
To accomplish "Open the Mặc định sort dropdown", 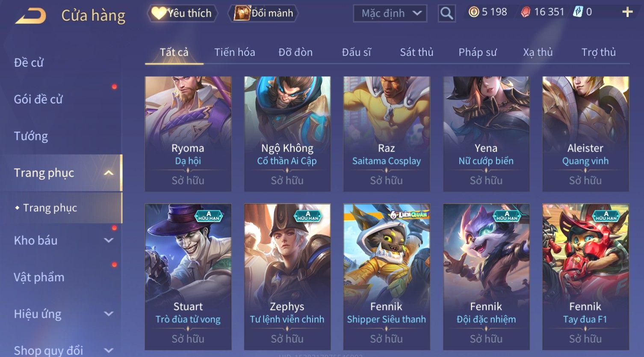I will point(390,13).
